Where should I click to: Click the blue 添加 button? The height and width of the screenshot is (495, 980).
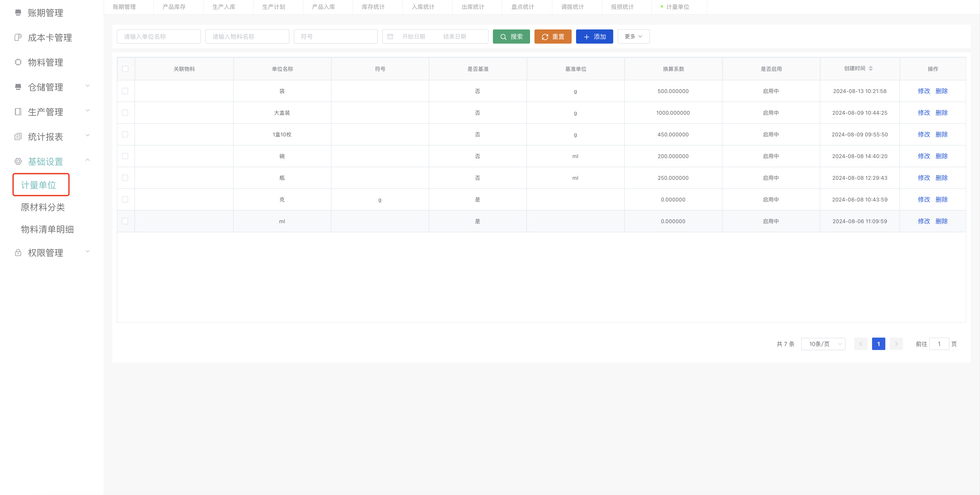click(x=594, y=37)
